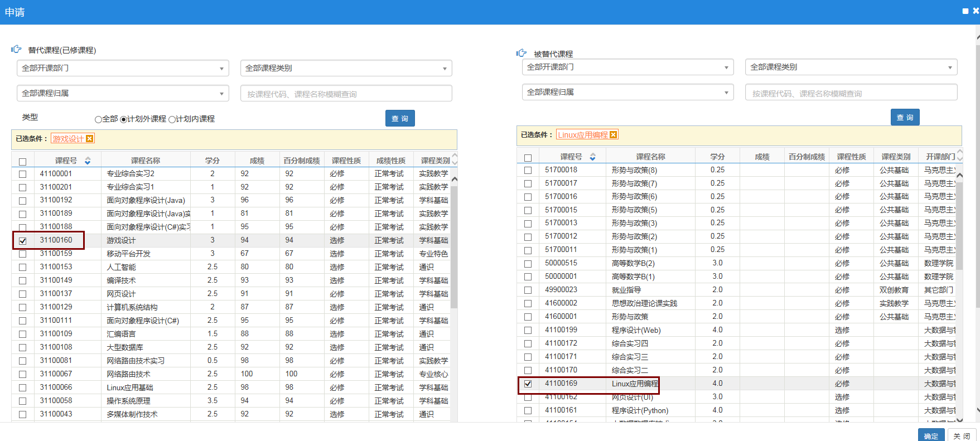Sort right table by 课程号 column

[x=592, y=157]
